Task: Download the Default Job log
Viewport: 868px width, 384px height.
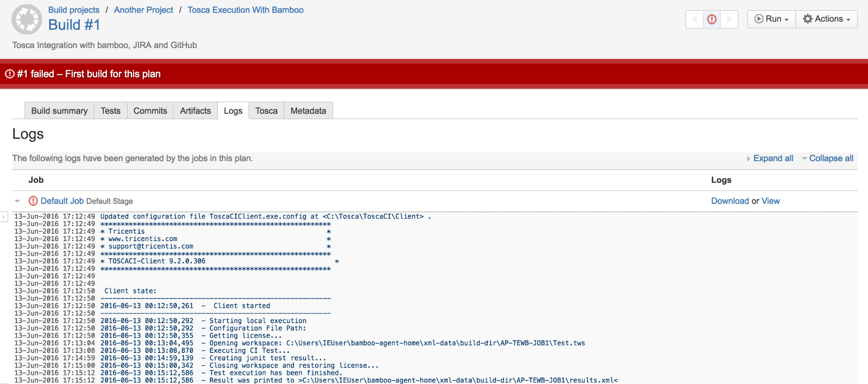Action: coord(730,201)
